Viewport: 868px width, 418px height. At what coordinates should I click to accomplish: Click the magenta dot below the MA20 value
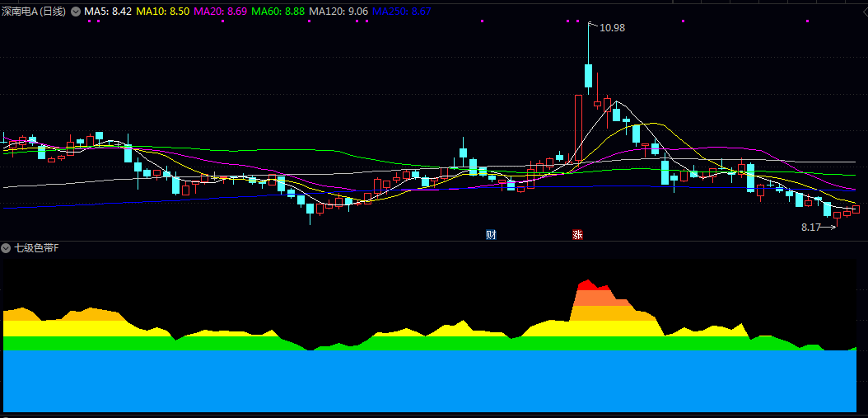point(223,21)
